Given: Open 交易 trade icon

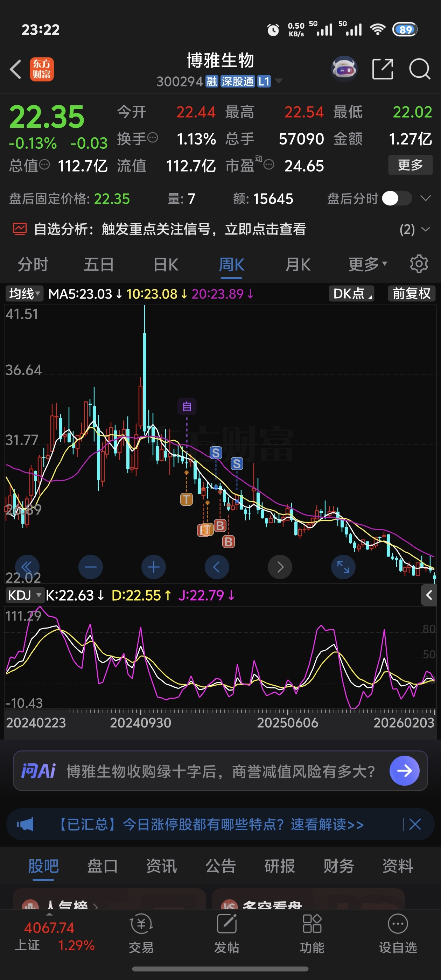Looking at the screenshot, I should [141, 934].
